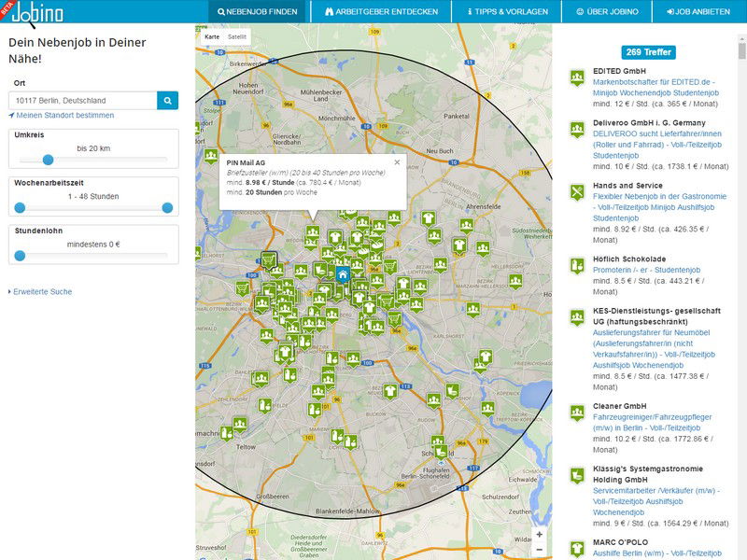The height and width of the screenshot is (560, 747).
Task: Expand Erweiterte Suche options
Action: coord(40,291)
